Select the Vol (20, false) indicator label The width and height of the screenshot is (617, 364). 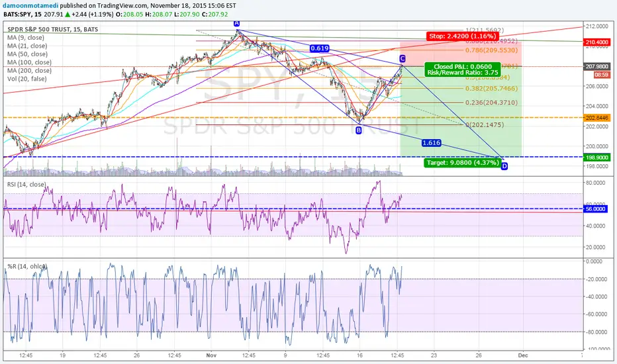(26, 79)
